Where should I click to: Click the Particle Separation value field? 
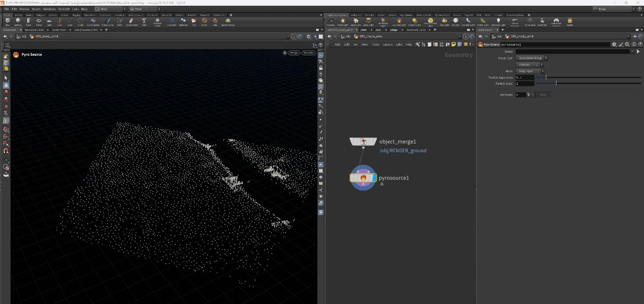click(x=525, y=77)
